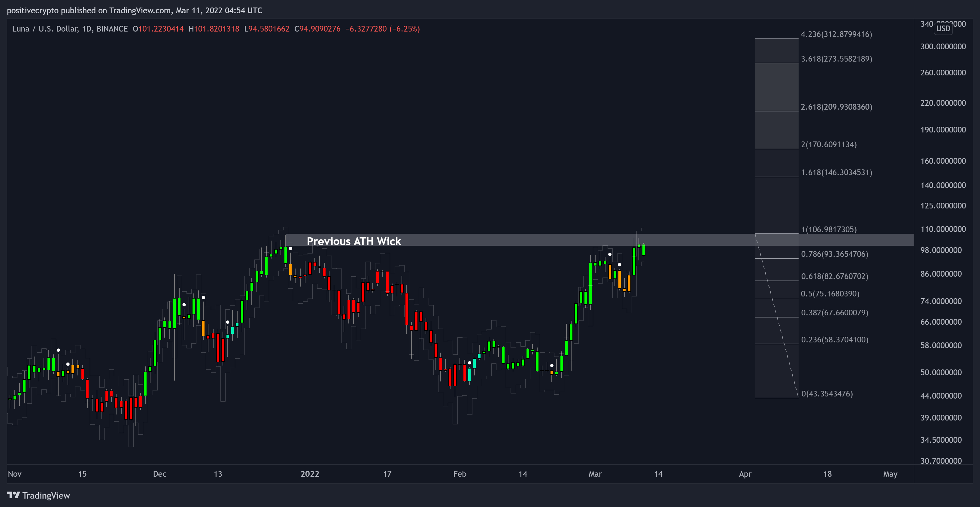Select the 1(106.9817305) Fibonacci level

829,229
